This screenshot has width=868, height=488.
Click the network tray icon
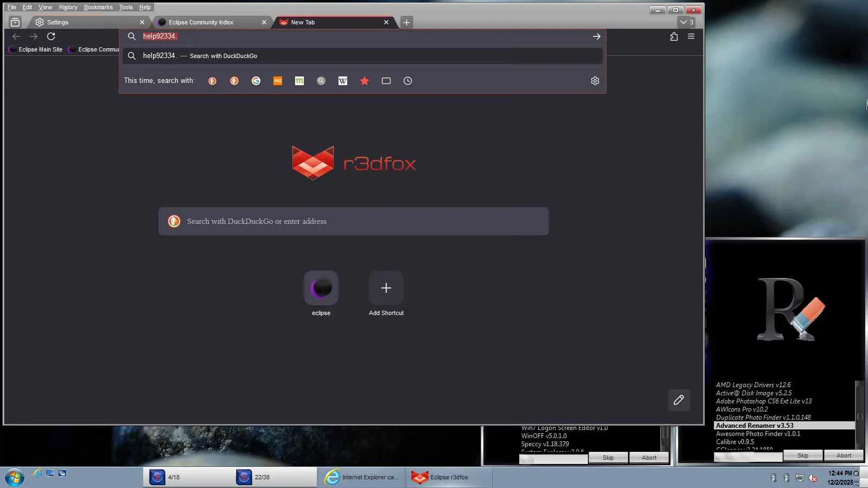tap(800, 478)
